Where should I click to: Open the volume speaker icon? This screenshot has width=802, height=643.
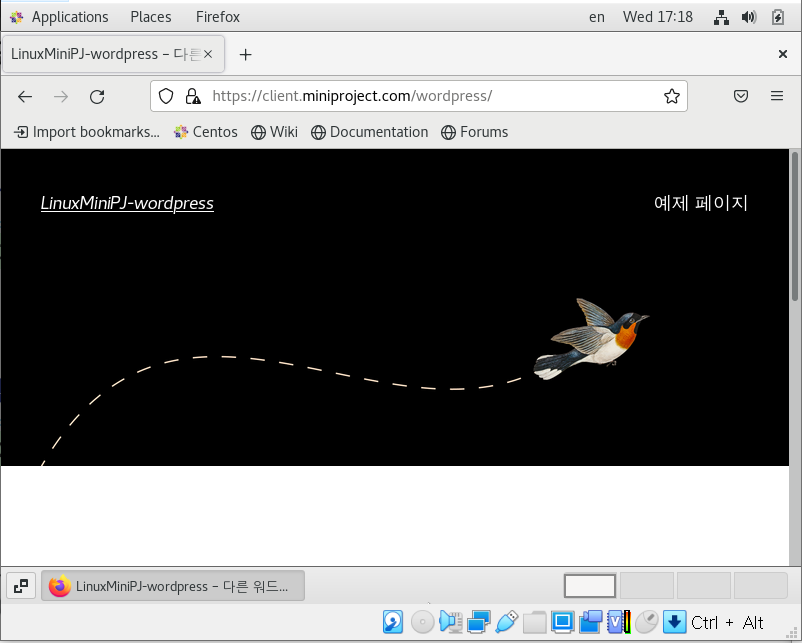coord(749,17)
